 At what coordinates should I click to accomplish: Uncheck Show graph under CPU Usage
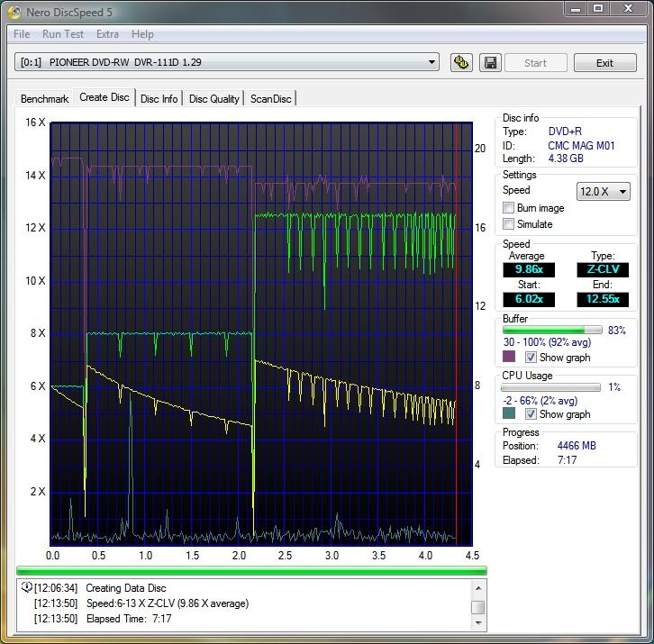[x=531, y=414]
